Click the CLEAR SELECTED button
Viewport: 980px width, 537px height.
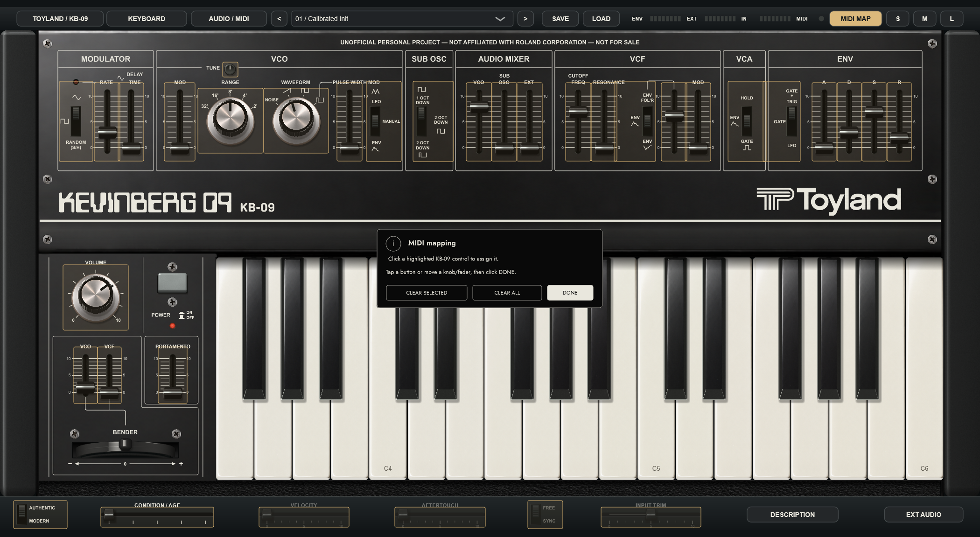427,293
